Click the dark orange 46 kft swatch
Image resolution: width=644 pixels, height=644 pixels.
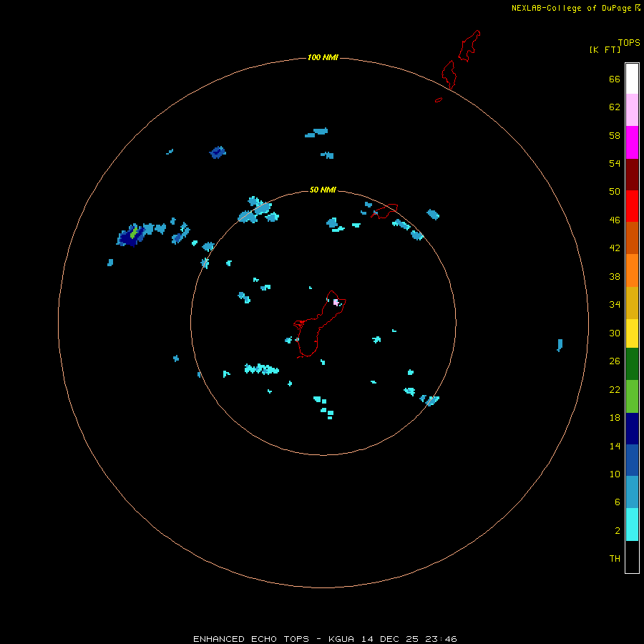click(x=632, y=238)
